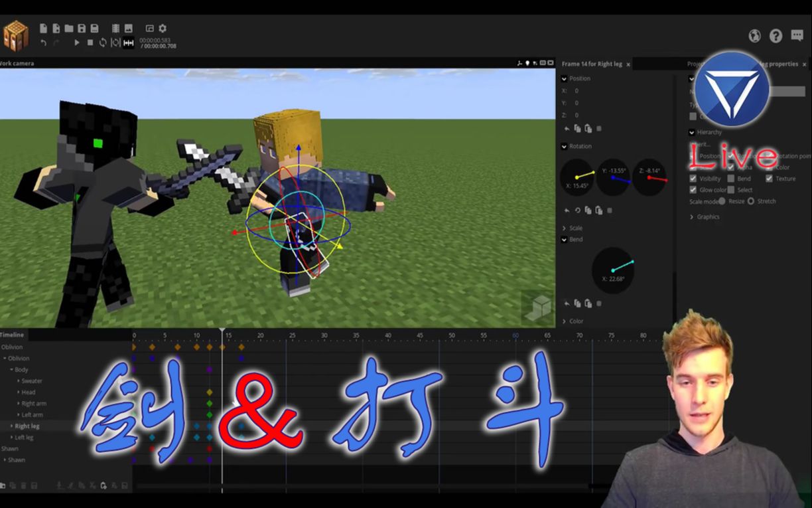The image size is (812, 508).
Task: Toggle the bracketed loop region icon
Action: pyautogui.click(x=115, y=42)
